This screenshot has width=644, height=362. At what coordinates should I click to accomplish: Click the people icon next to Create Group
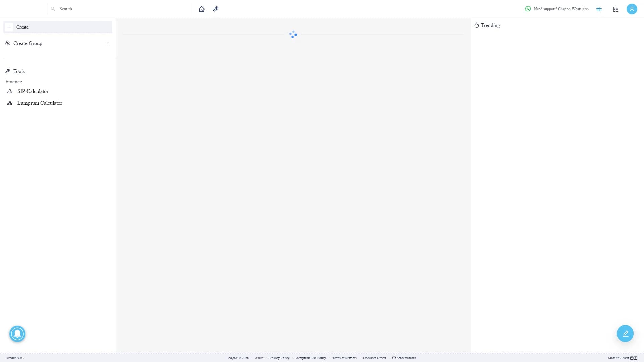coord(8,43)
